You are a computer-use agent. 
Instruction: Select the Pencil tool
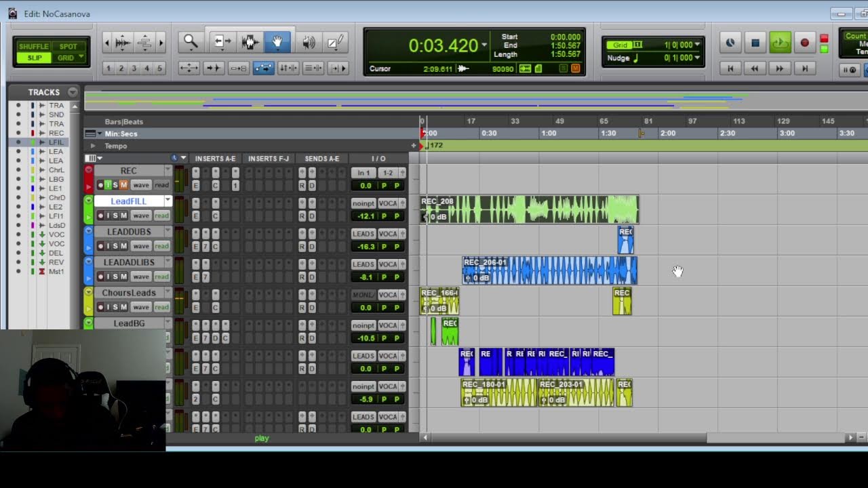click(336, 43)
